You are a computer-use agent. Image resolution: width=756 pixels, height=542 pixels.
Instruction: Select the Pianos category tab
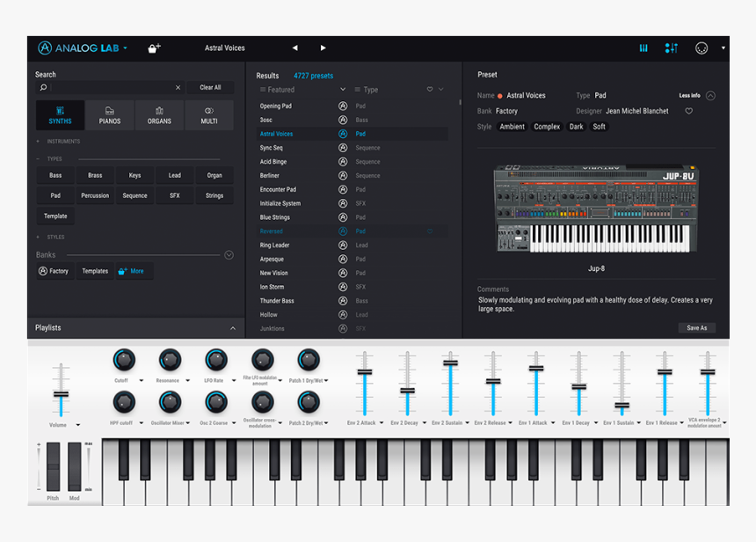coord(110,115)
